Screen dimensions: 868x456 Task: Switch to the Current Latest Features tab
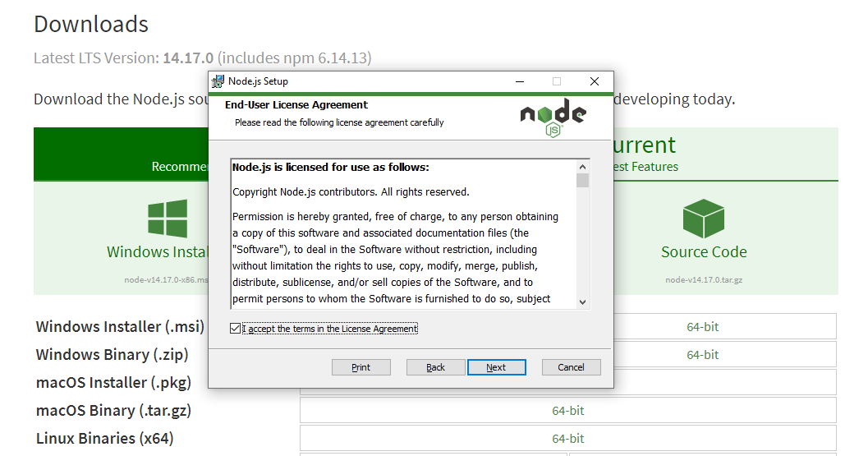[726, 154]
